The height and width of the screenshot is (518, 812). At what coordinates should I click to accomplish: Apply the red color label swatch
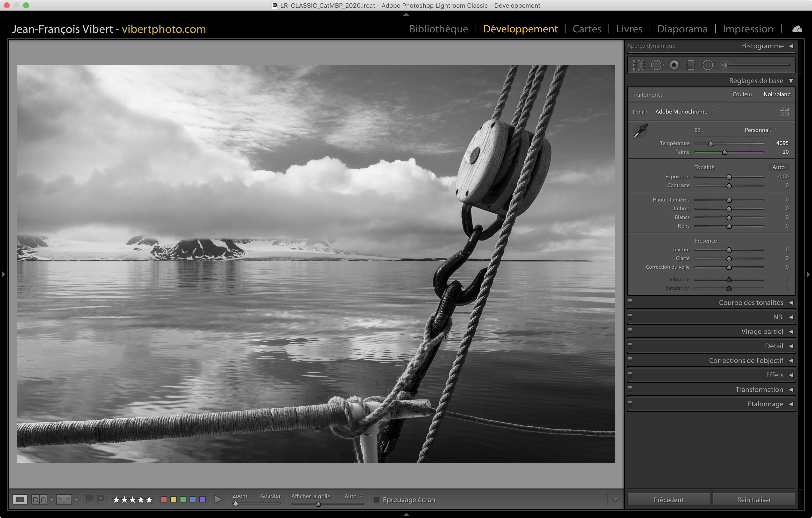pos(164,499)
